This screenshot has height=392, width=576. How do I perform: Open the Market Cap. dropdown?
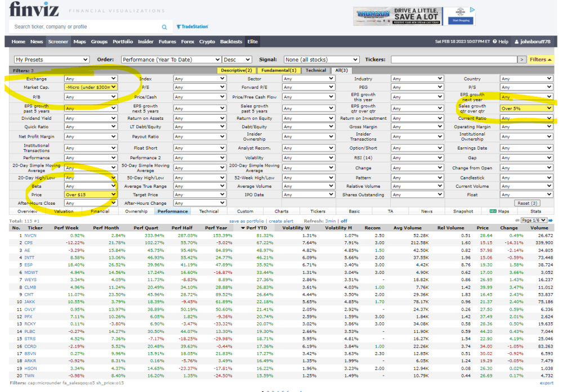(x=90, y=87)
